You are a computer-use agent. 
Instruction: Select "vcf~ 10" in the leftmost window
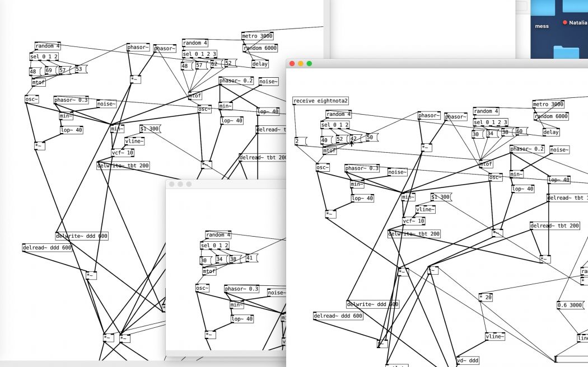[x=123, y=153]
